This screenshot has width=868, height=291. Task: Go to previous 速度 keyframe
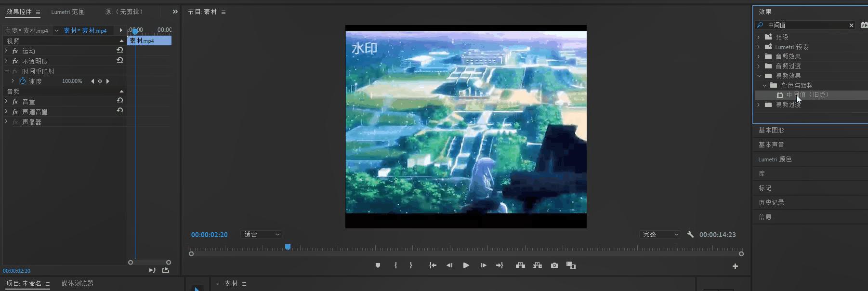[92, 81]
